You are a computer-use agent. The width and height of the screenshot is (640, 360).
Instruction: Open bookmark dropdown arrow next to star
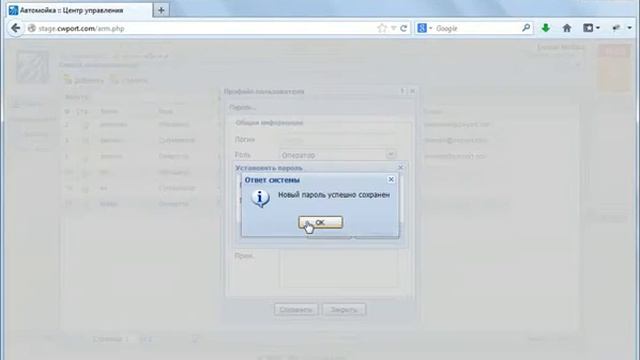(x=393, y=28)
